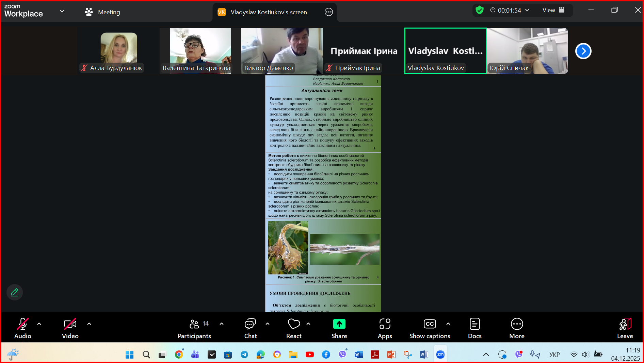The height and width of the screenshot is (363, 644).
Task: Open the Participants list
Action: (x=194, y=328)
